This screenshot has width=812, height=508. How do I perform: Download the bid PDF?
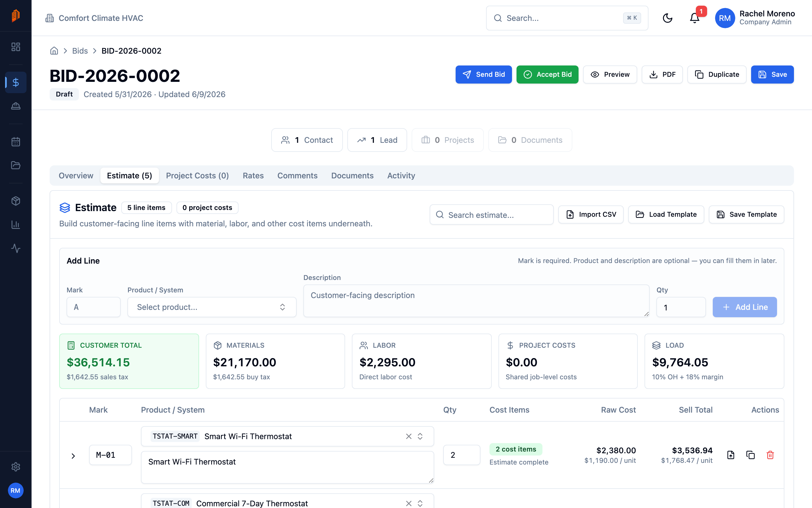tap(662, 74)
